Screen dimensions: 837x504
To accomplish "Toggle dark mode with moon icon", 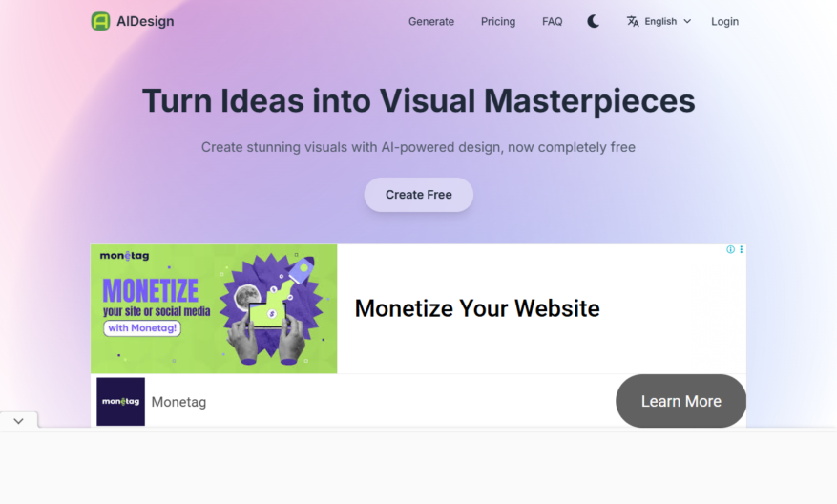I will 593,21.
